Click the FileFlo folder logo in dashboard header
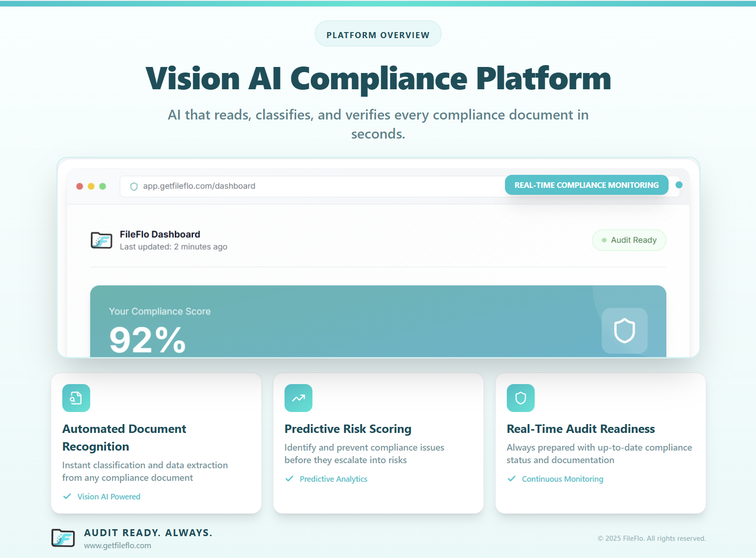This screenshot has height=558, width=756. (x=101, y=240)
